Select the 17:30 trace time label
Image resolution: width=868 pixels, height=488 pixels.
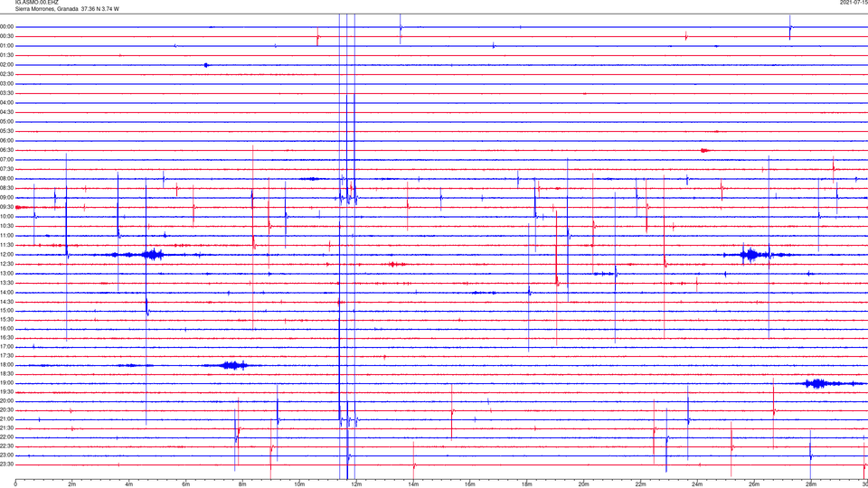[7, 356]
